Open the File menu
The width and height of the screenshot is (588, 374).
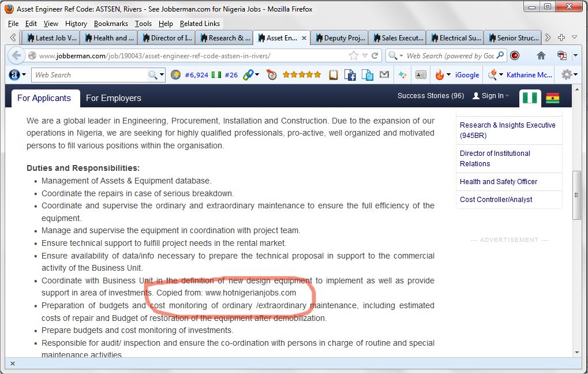[13, 23]
